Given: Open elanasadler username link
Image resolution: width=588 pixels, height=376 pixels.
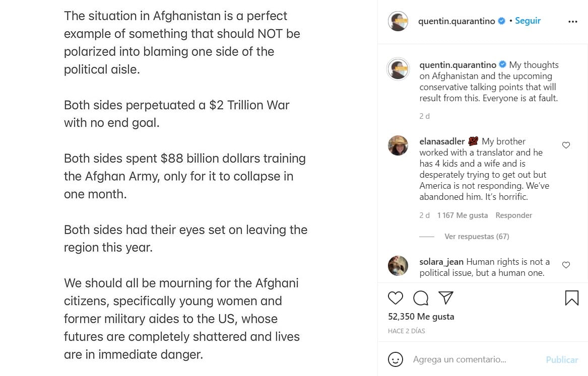Looking at the screenshot, I should point(442,141).
